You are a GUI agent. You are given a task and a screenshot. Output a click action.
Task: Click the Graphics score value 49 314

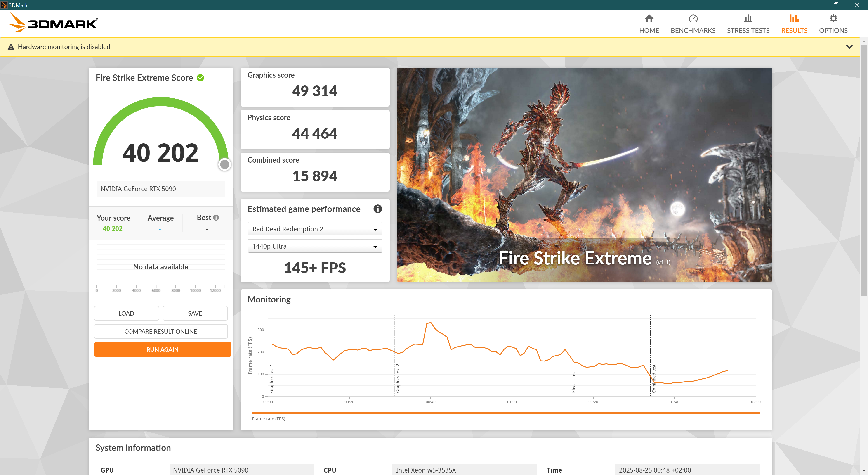(x=315, y=91)
